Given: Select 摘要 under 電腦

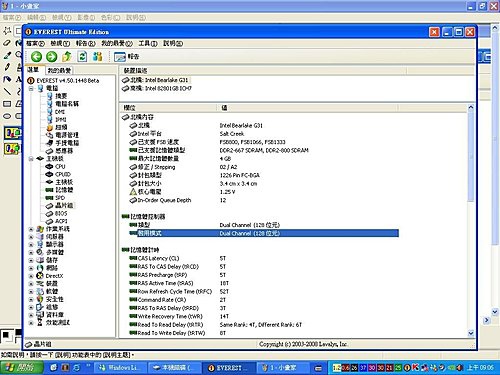Looking at the screenshot, I should pyautogui.click(x=61, y=96).
